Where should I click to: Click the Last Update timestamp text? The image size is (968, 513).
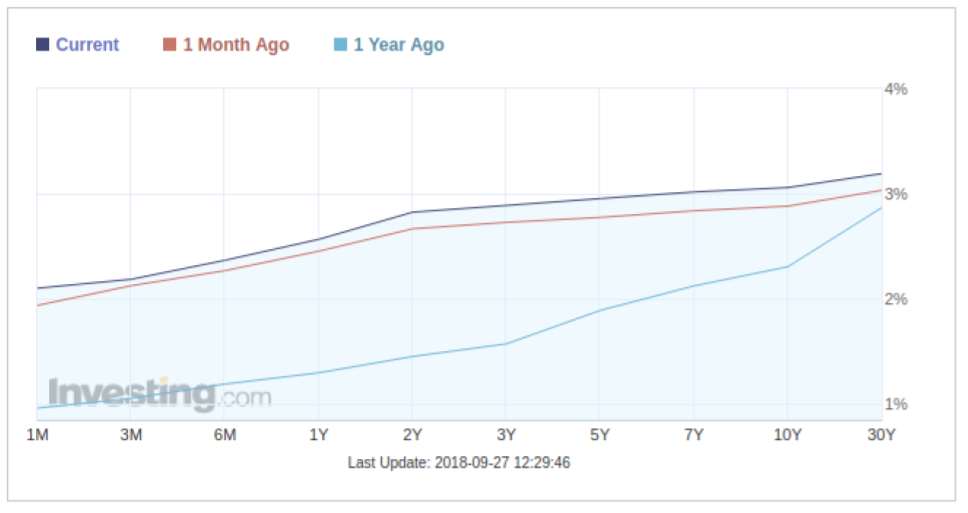[x=459, y=463]
